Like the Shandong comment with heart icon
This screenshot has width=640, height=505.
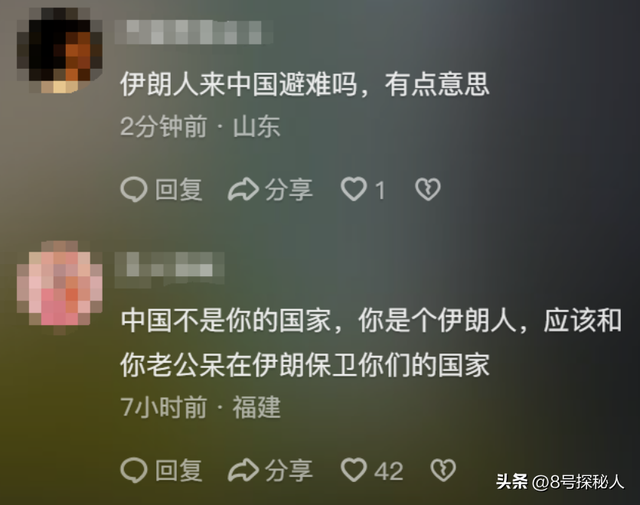[353, 189]
